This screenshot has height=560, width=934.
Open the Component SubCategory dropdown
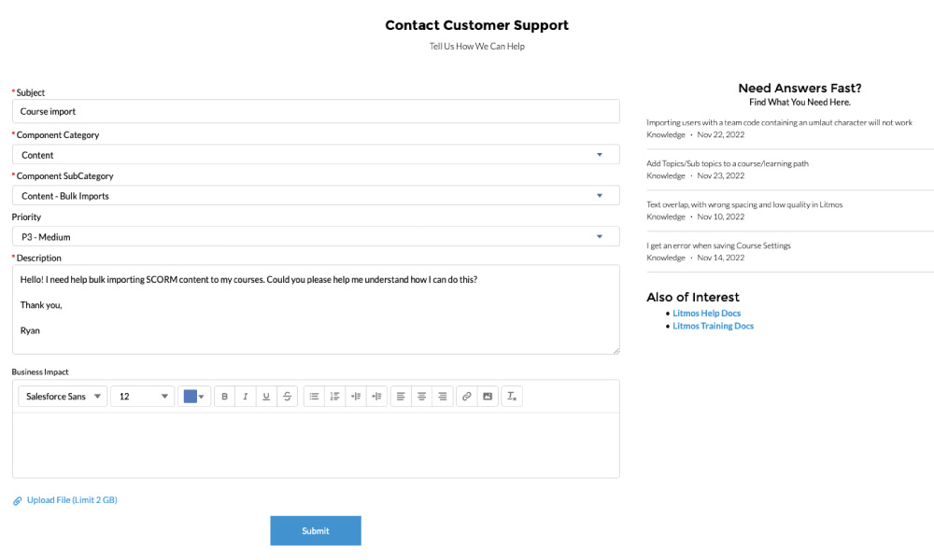(316, 196)
